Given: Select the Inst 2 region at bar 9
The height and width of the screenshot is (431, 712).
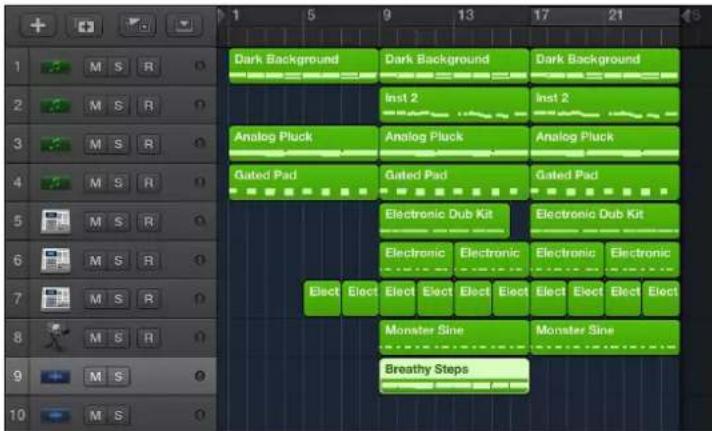Looking at the screenshot, I should click(454, 105).
